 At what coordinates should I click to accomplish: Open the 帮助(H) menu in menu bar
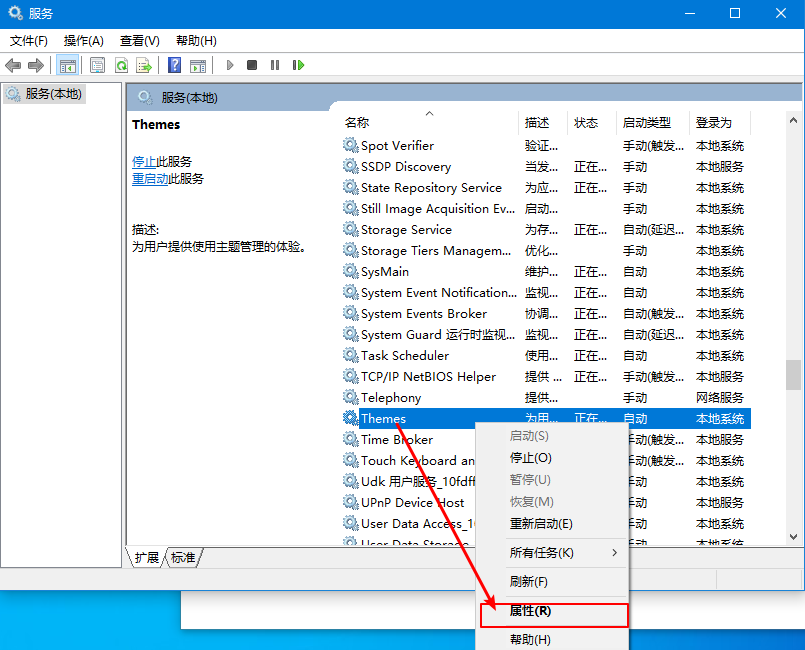[196, 41]
